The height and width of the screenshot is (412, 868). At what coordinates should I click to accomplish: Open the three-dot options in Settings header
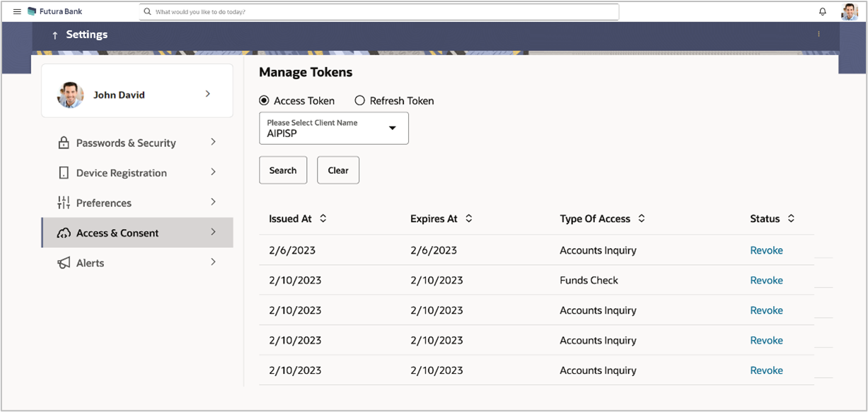[x=819, y=34]
